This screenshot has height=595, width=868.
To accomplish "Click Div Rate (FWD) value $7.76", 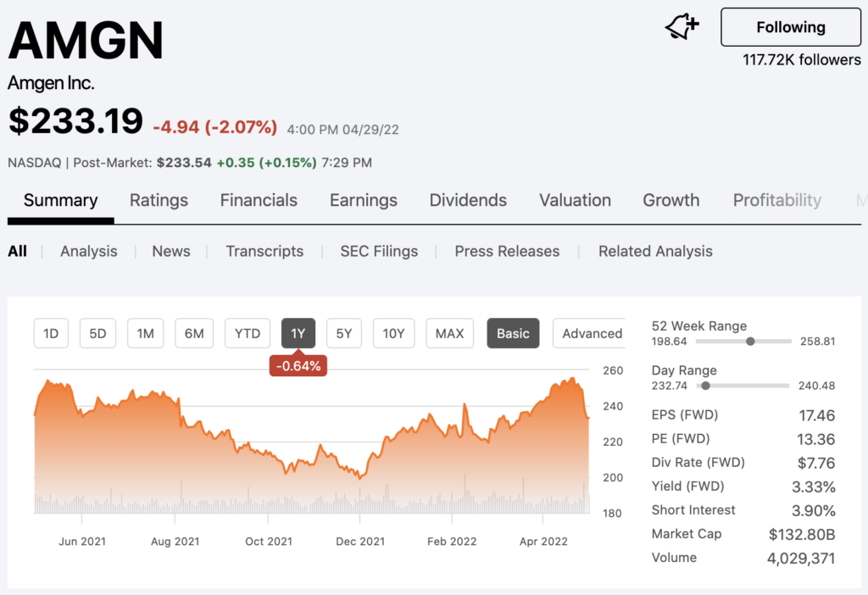I will pyautogui.click(x=816, y=463).
